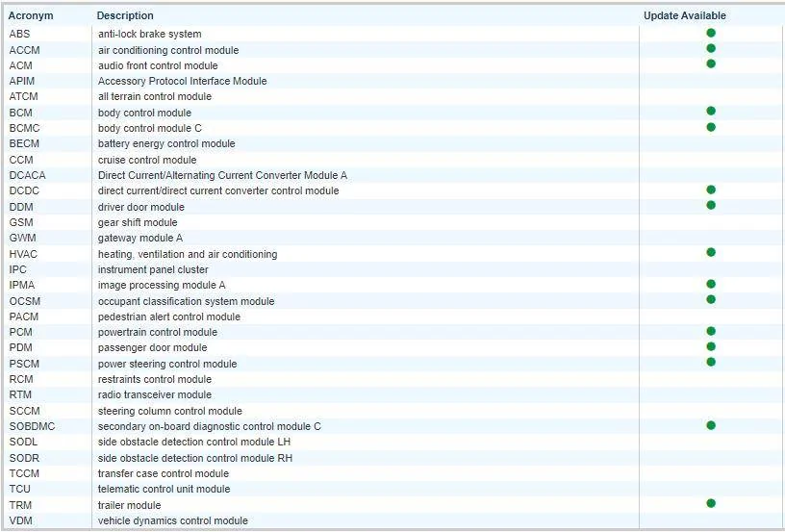This screenshot has height=532, width=785.
Task: Select the gateway module A row
Action: (139, 238)
